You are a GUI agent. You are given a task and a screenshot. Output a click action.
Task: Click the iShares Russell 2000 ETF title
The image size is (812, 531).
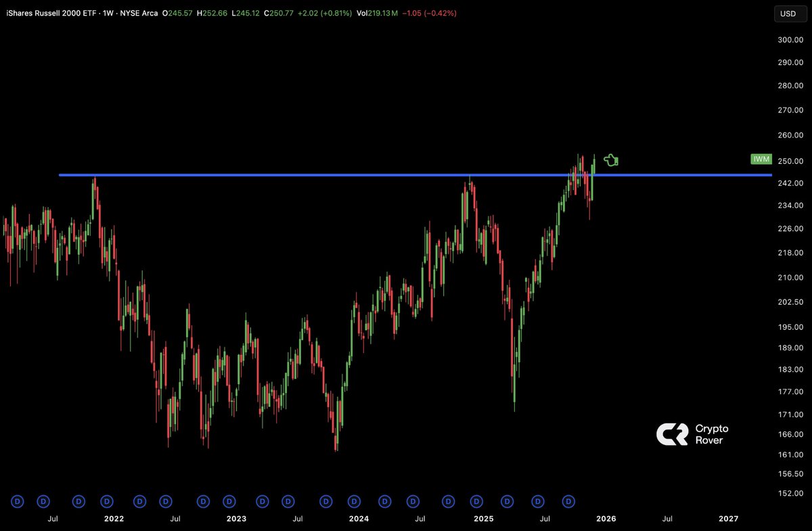pos(51,14)
